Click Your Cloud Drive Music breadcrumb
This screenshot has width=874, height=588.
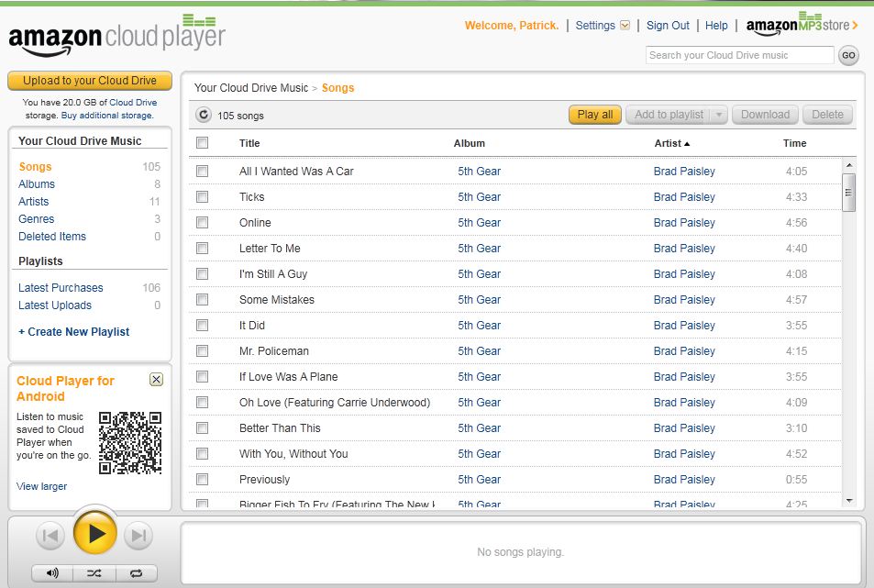251,87
